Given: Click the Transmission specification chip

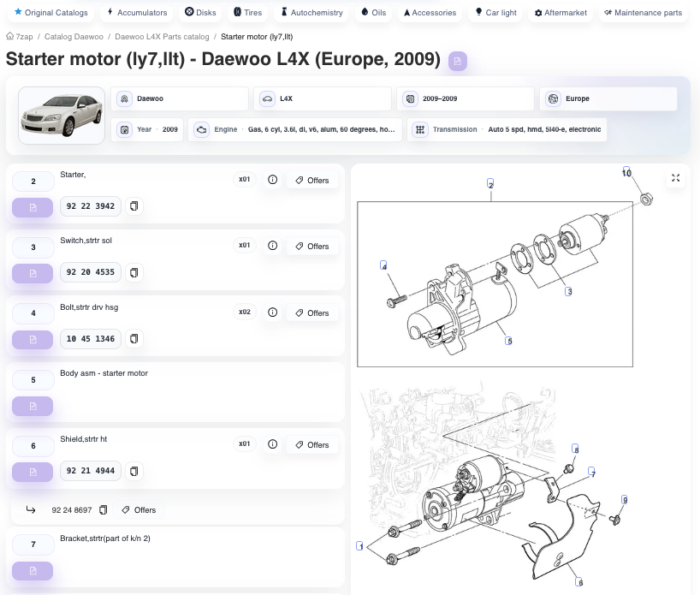Looking at the screenshot, I should (x=507, y=129).
